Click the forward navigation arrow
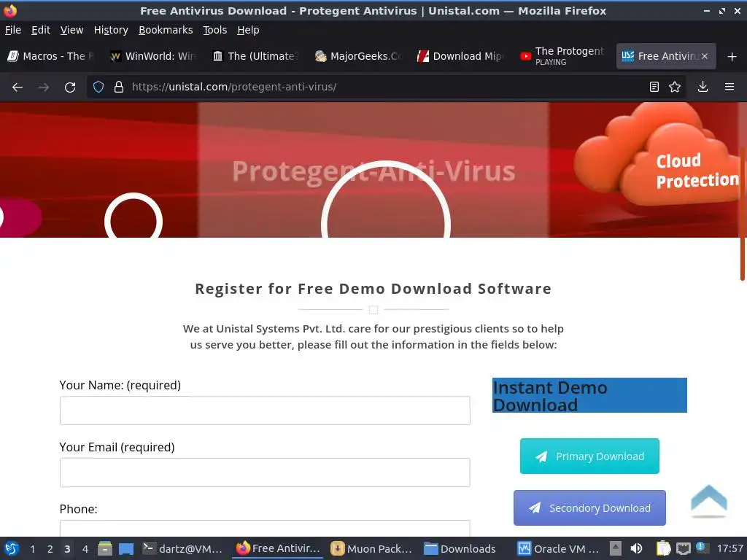Screen dimensions: 747x560 point(44,87)
